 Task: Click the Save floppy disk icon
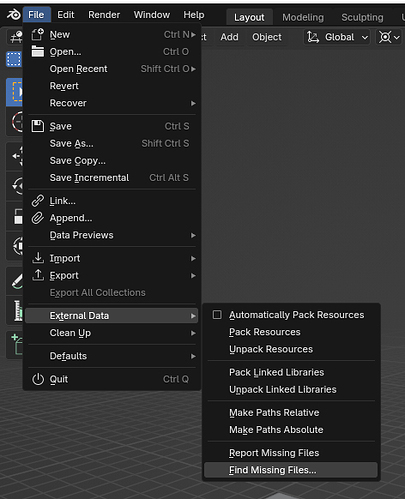[38, 126]
